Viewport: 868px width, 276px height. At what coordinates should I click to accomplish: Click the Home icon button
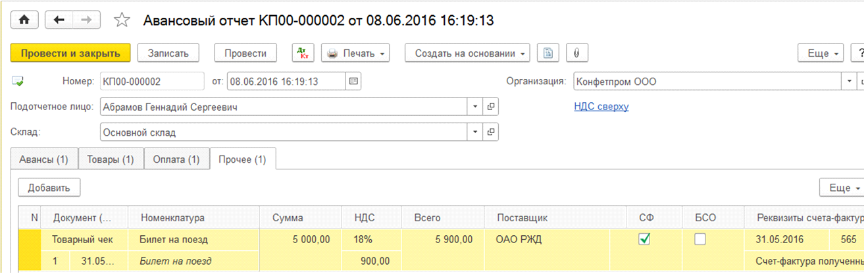click(x=25, y=20)
